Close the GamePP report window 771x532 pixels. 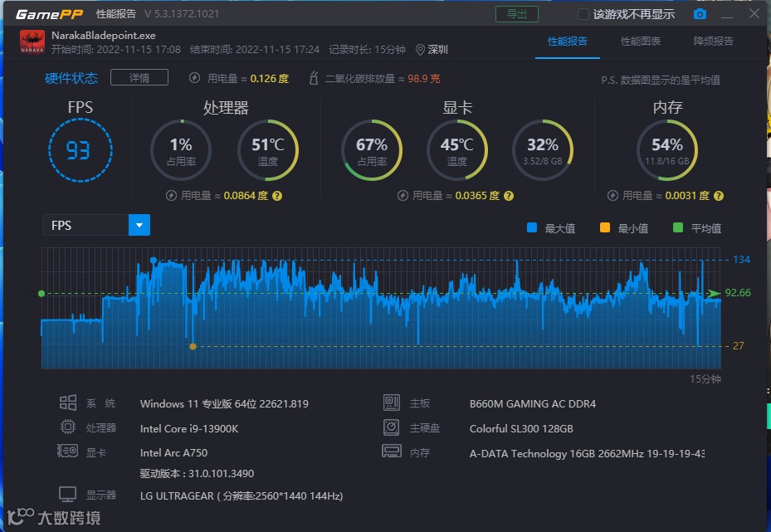click(x=754, y=13)
